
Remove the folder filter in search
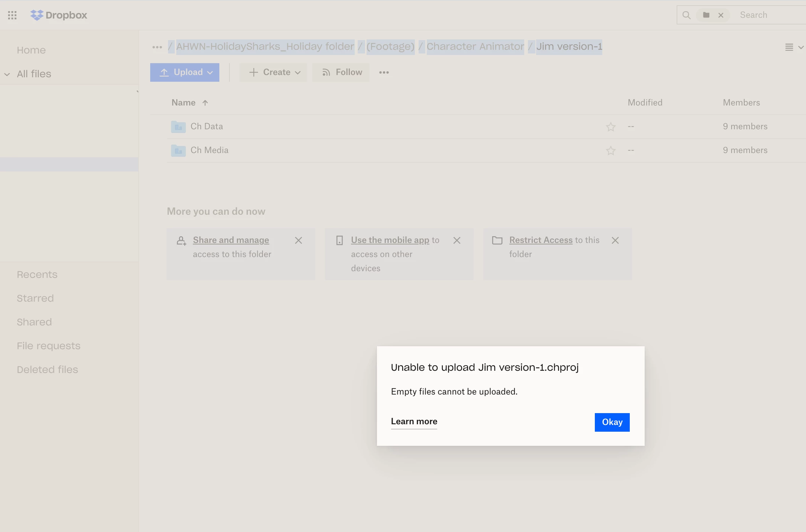(x=720, y=15)
